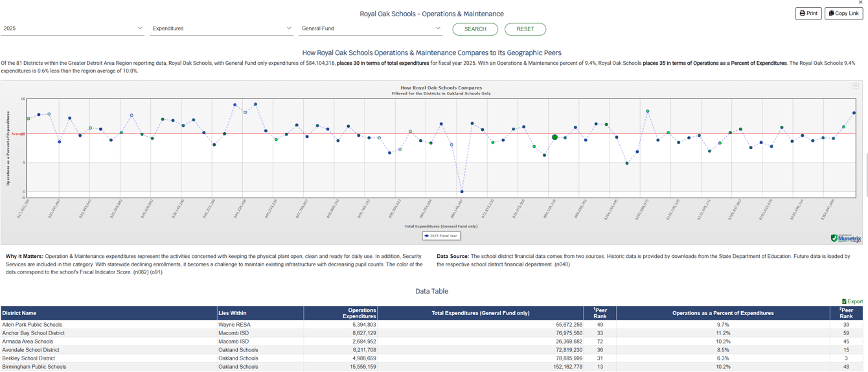The image size is (868, 372).
Task: Click the Total Expenditures x-axis title
Action: coord(441,226)
